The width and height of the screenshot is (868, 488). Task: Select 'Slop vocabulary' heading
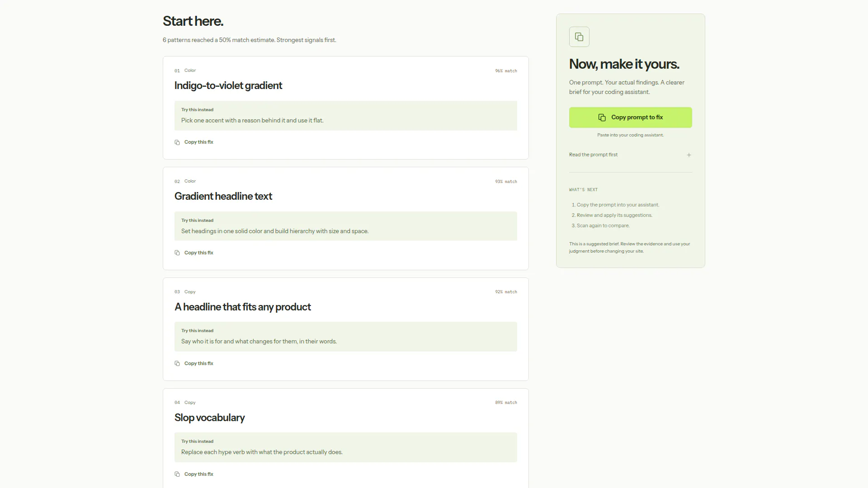point(210,418)
